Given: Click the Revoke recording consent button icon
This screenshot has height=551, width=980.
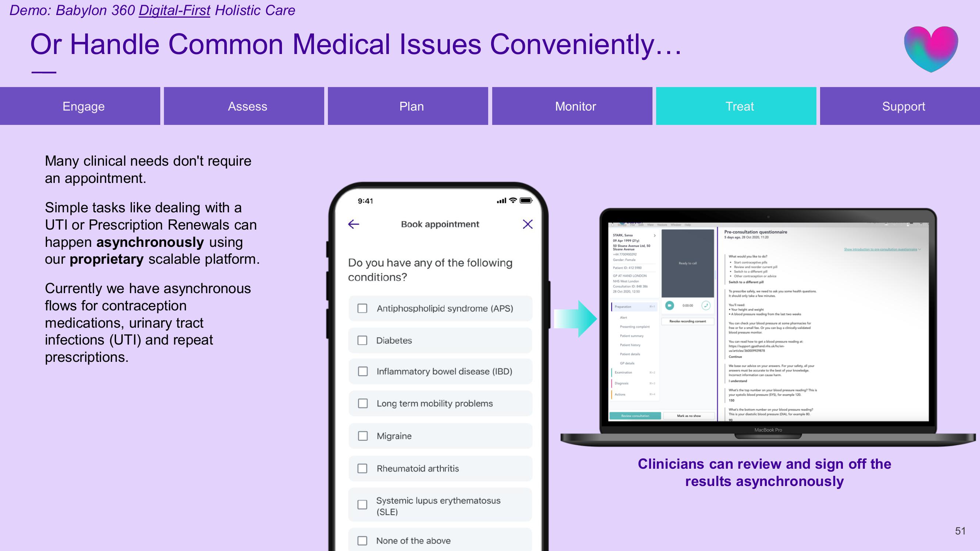Looking at the screenshot, I should (689, 322).
